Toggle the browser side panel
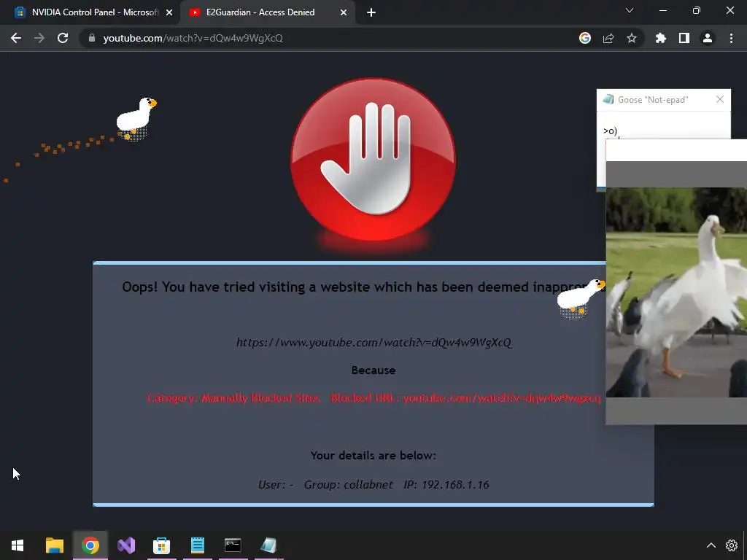Viewport: 747px width, 560px height. (x=684, y=38)
